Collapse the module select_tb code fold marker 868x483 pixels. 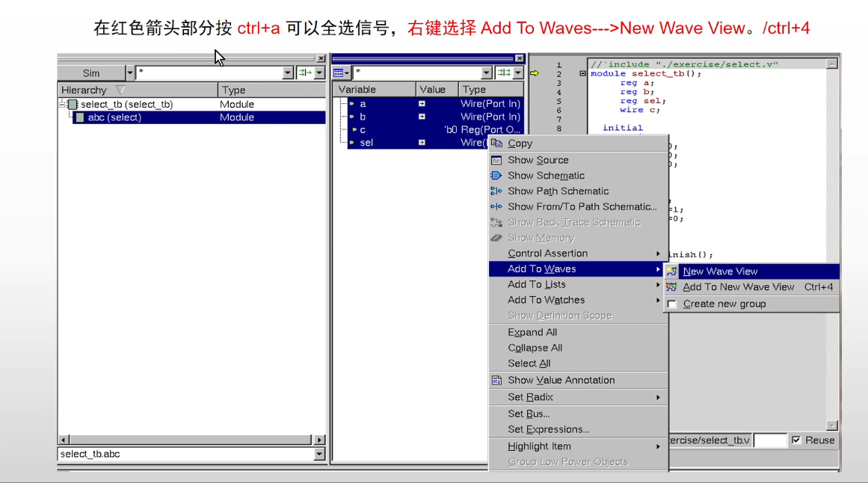[582, 73]
